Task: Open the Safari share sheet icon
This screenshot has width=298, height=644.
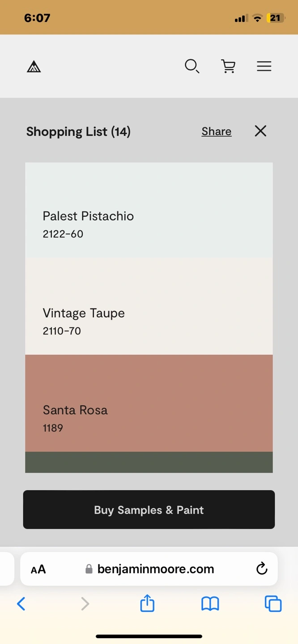Action: [147, 603]
